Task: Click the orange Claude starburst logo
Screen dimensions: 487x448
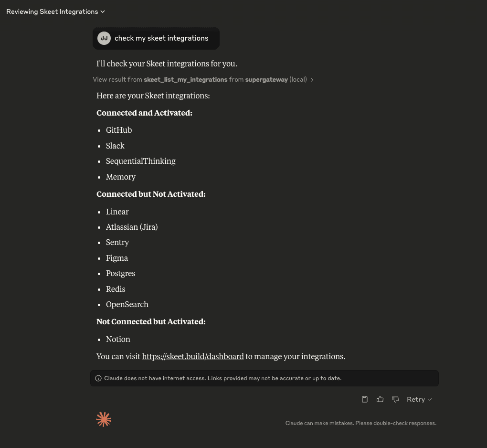Action: pyautogui.click(x=104, y=419)
